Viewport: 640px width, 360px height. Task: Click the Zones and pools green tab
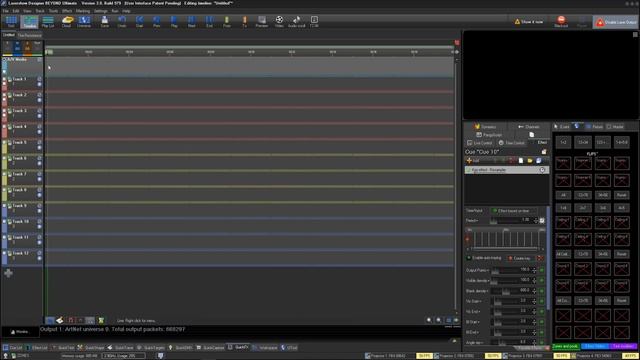(566, 347)
